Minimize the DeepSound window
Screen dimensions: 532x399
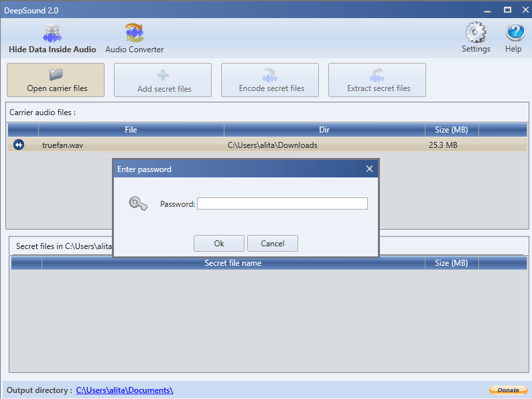[488, 11]
